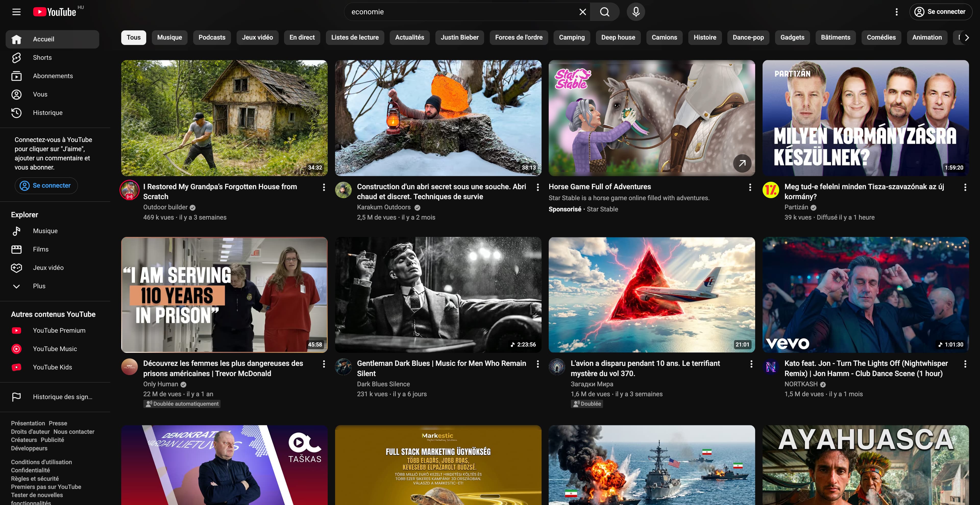Toggle the En direct filter chip

[302, 37]
